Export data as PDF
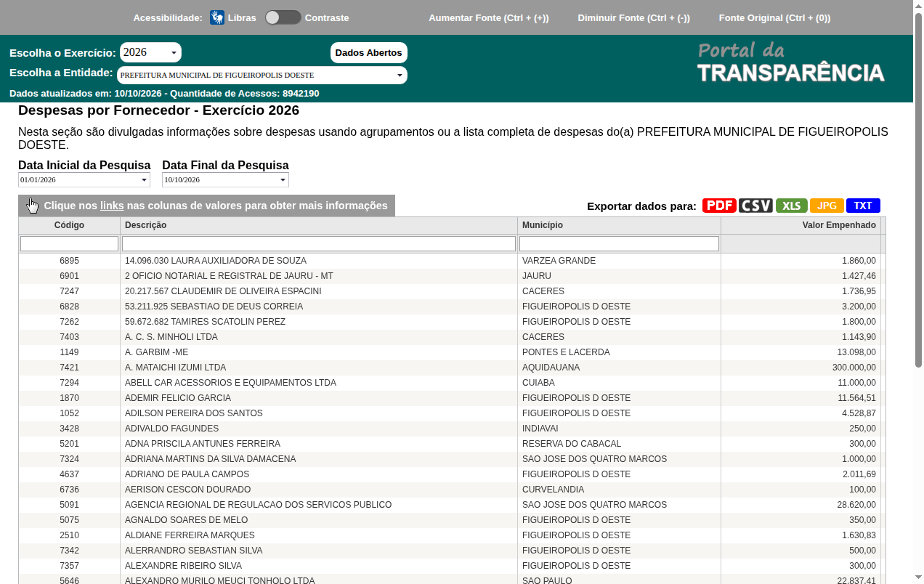The height and width of the screenshot is (584, 924). click(719, 206)
